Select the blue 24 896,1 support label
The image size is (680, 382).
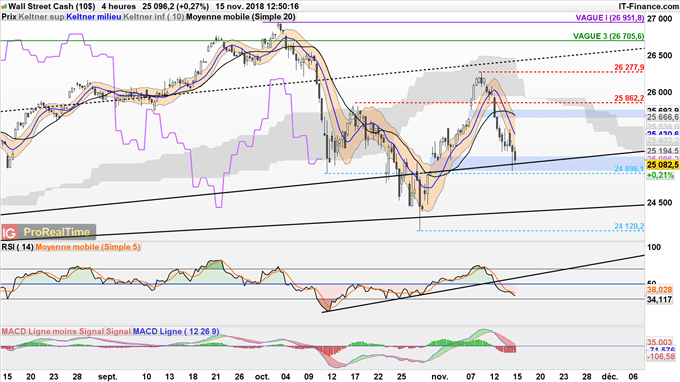[x=629, y=169]
